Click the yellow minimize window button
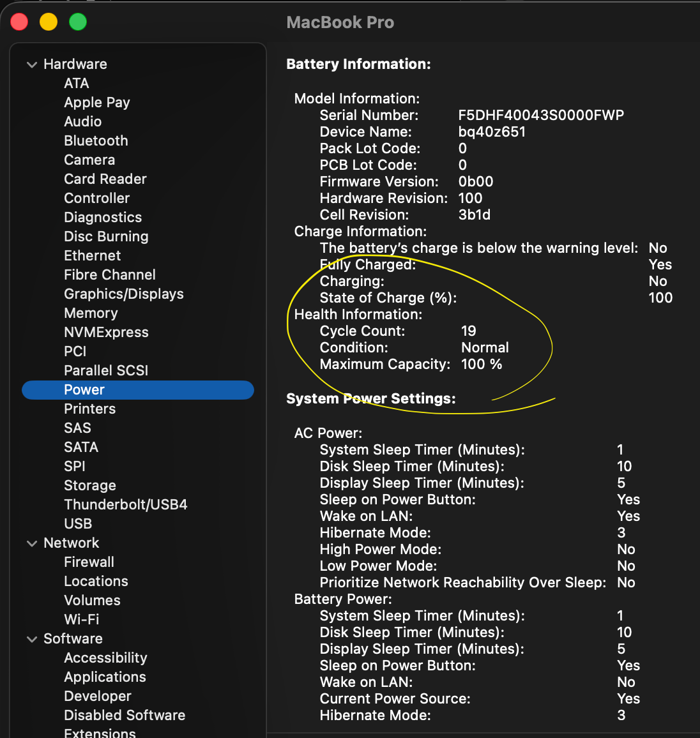This screenshot has width=700, height=738. coord(49,22)
